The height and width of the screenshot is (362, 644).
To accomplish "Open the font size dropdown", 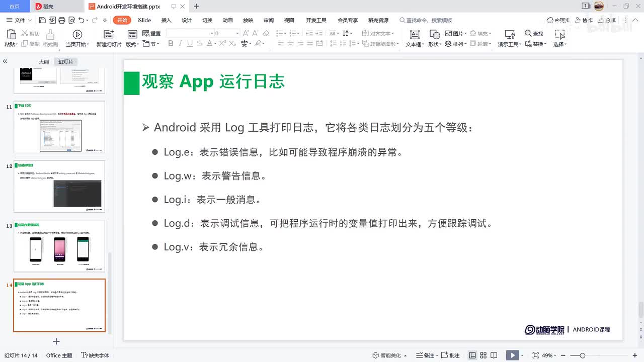I will pos(237,33).
